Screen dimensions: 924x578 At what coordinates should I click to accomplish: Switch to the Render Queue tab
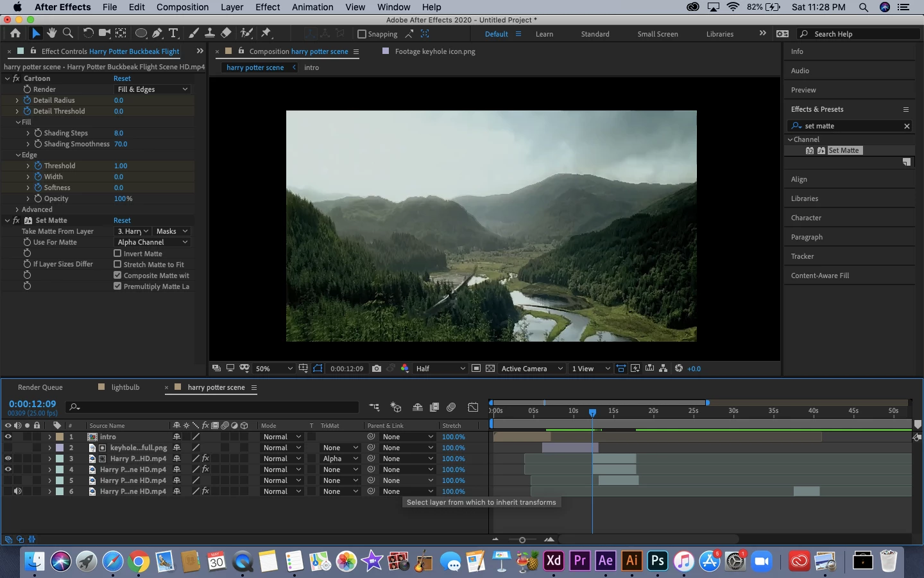point(40,387)
